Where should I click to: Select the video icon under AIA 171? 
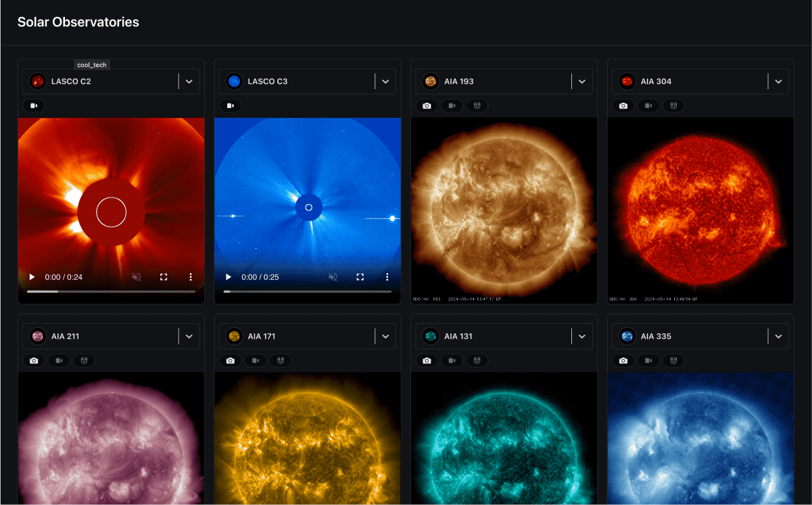tap(255, 360)
